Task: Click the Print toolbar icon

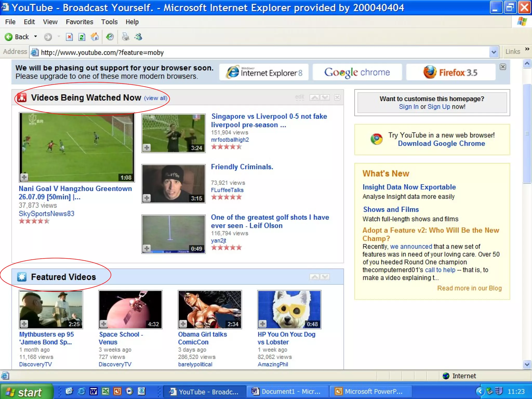Action: pos(125,37)
